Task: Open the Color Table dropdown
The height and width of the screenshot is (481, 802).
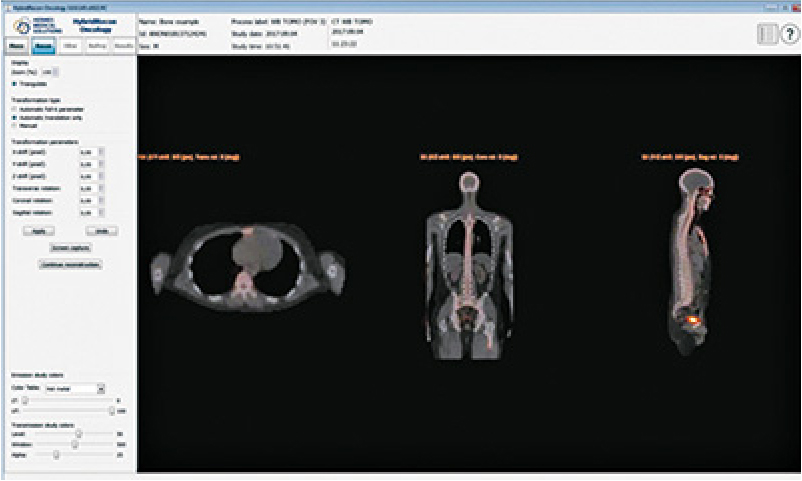Action: coord(75,389)
